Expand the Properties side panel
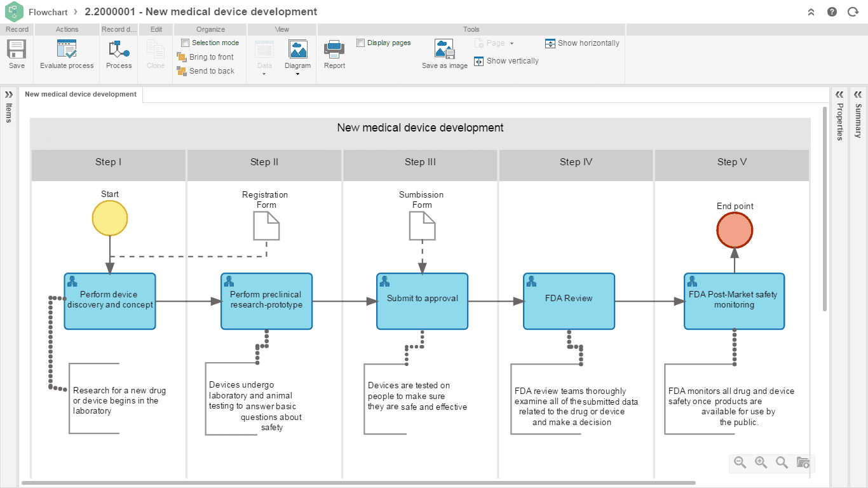Screen dimensions: 868x488 [839, 94]
